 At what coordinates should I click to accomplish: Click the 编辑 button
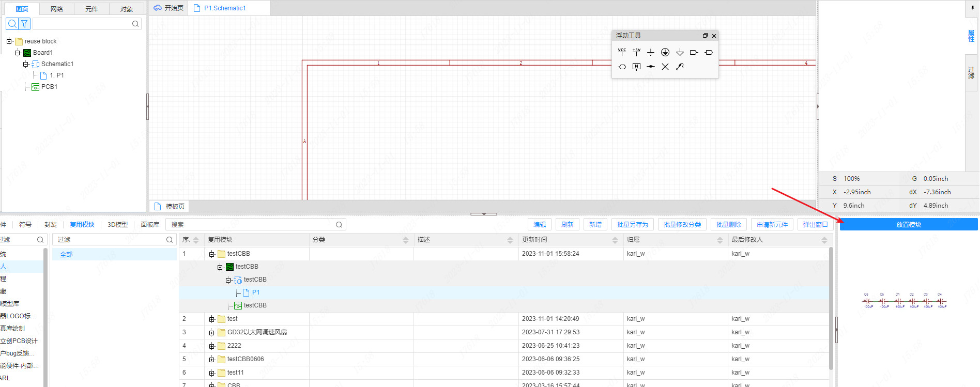click(x=540, y=225)
